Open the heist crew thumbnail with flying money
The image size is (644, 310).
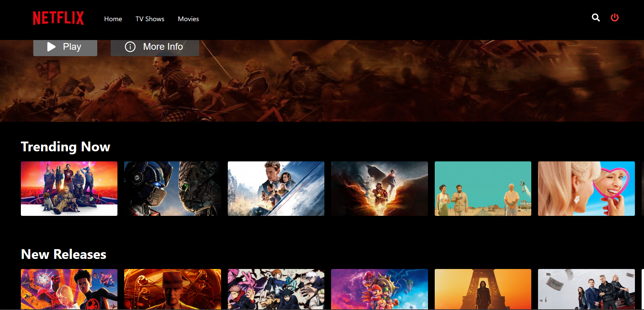click(x=586, y=289)
